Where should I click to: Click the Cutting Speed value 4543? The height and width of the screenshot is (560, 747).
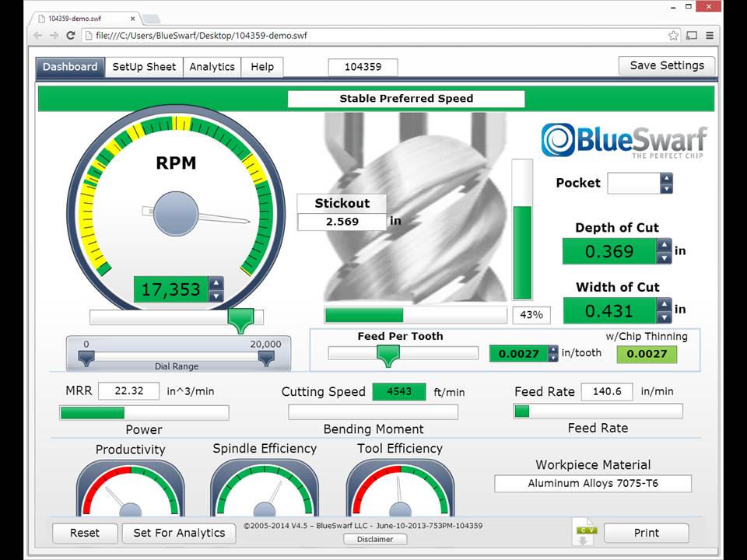pyautogui.click(x=398, y=391)
